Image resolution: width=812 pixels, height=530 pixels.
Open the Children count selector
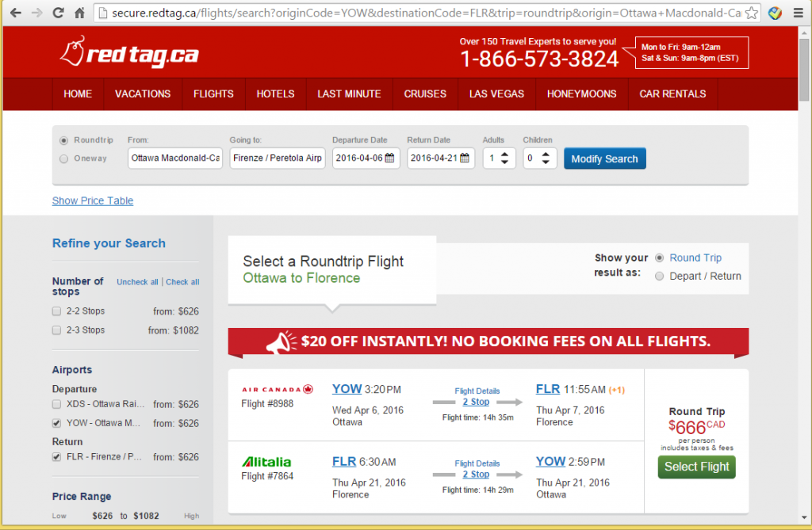click(540, 158)
